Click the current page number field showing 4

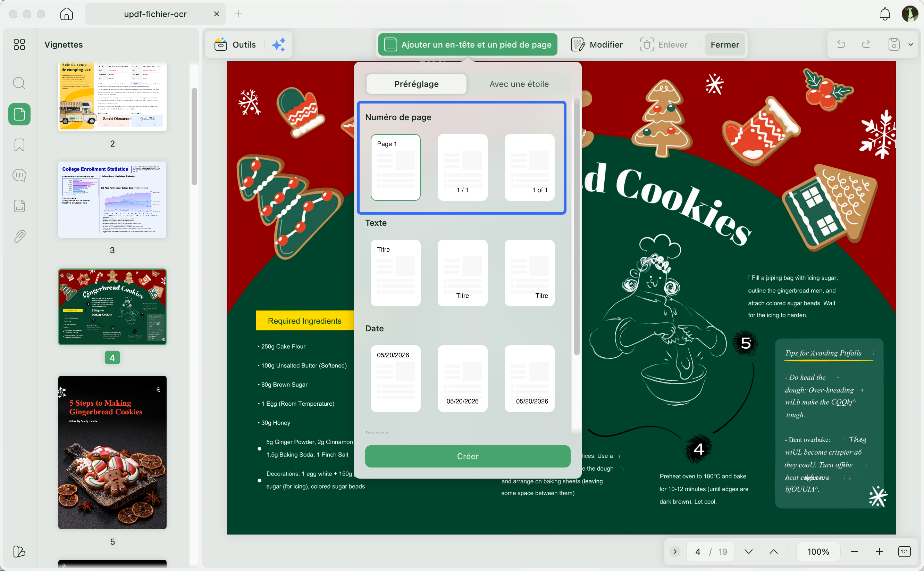(x=698, y=552)
